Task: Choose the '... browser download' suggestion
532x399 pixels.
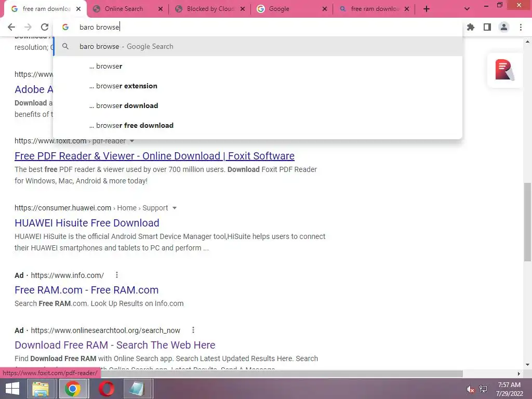Action: (x=258, y=105)
